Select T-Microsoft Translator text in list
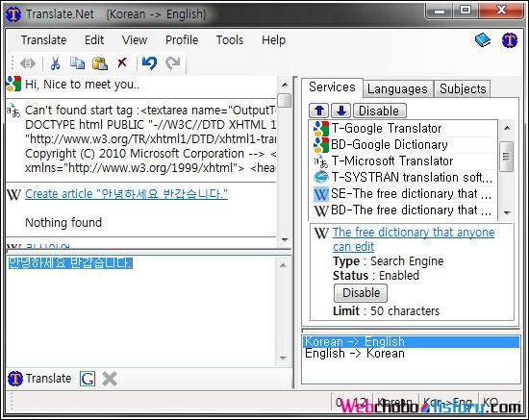The height and width of the screenshot is (420, 529). (392, 161)
